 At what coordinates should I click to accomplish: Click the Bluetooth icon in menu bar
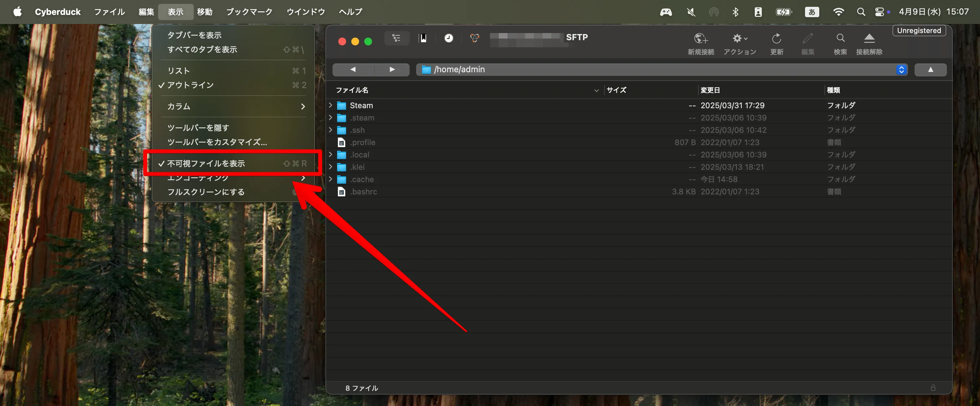[735, 12]
